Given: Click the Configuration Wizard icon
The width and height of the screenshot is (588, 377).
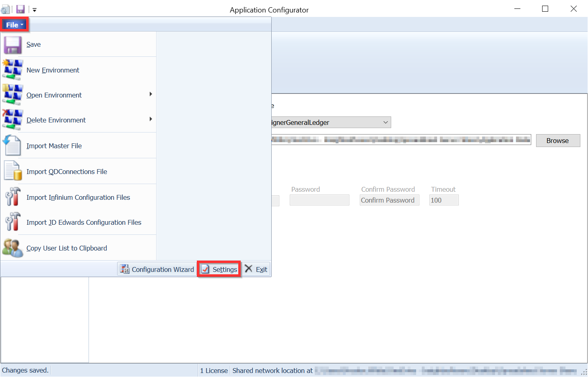Looking at the screenshot, I should click(x=125, y=269).
